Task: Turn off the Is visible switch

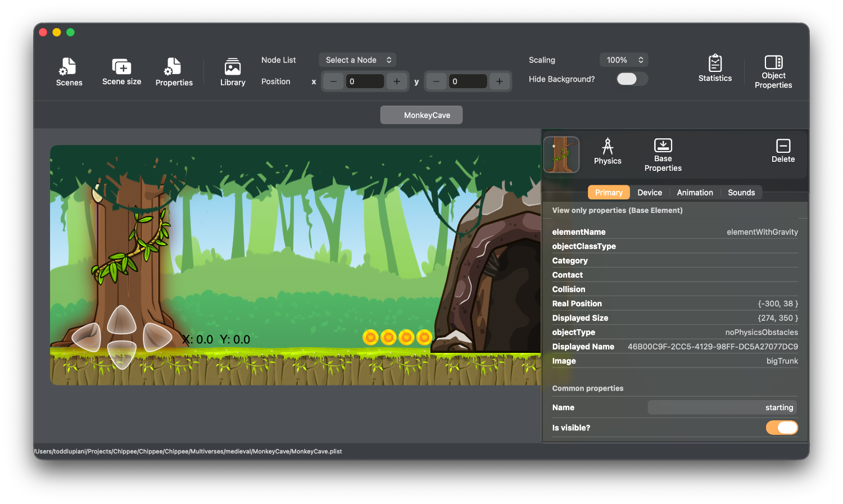Action: [782, 428]
